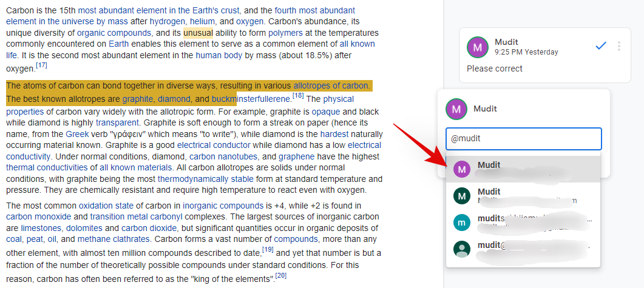Open citation reference [18]
This screenshot has width=644, height=288.
(298, 96)
